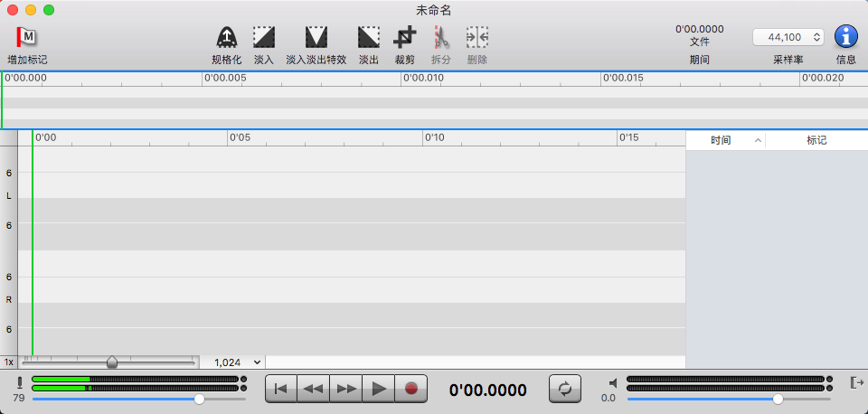Click the 0'00.015 mark in the overview ruler
This screenshot has width=868, height=414.
(623, 78)
